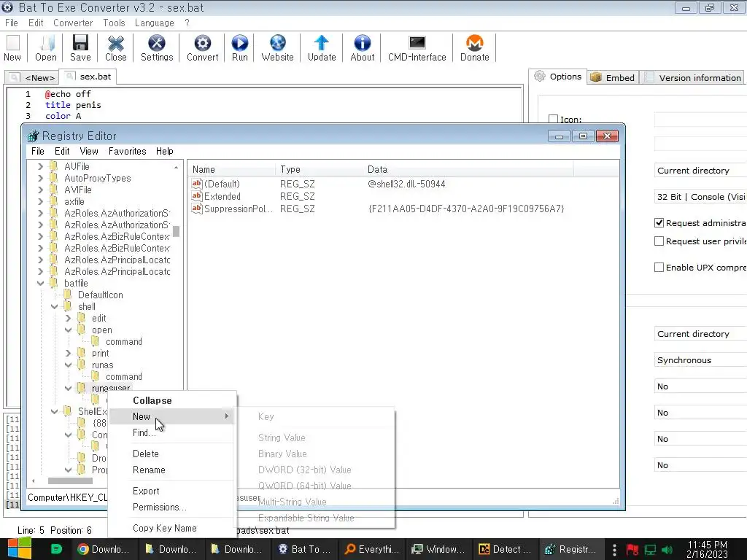
Task: Open the Converter menu in Bat To Exe
Action: (x=73, y=23)
